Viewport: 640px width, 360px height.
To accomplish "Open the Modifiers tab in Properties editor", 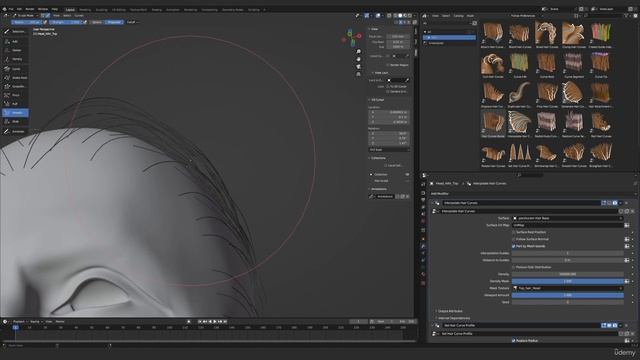I will pyautogui.click(x=423, y=246).
